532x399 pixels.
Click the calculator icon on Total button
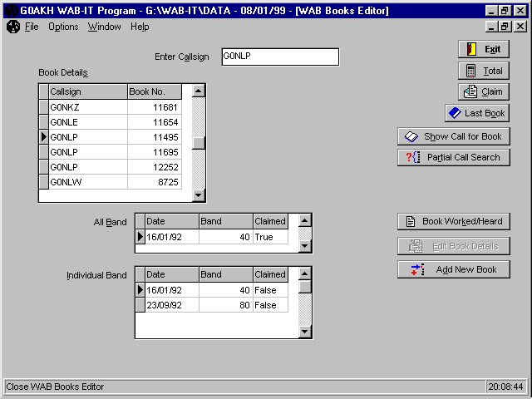tap(470, 71)
